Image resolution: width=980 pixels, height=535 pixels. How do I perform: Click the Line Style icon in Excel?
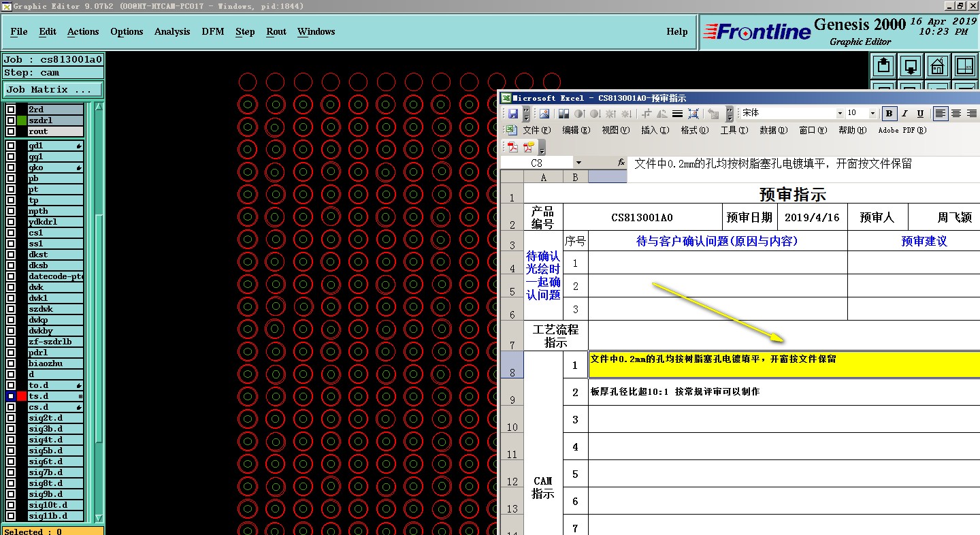(x=678, y=113)
